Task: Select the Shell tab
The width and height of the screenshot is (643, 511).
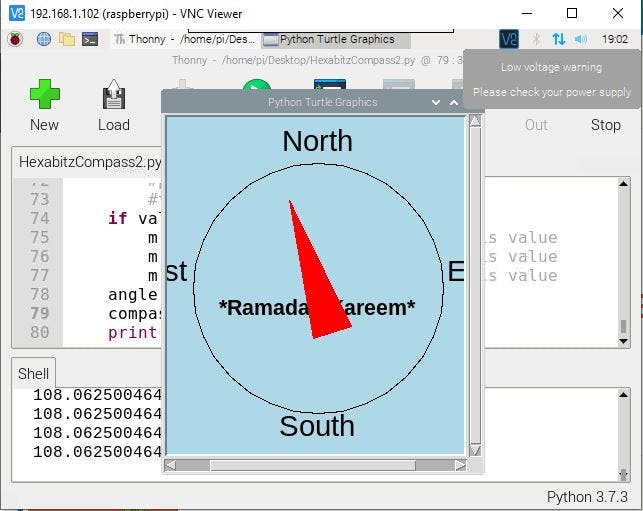Action: tap(33, 373)
